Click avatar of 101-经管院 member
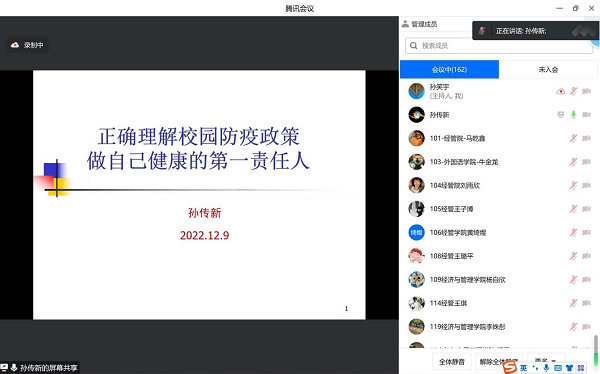600x374 pixels. click(416, 138)
